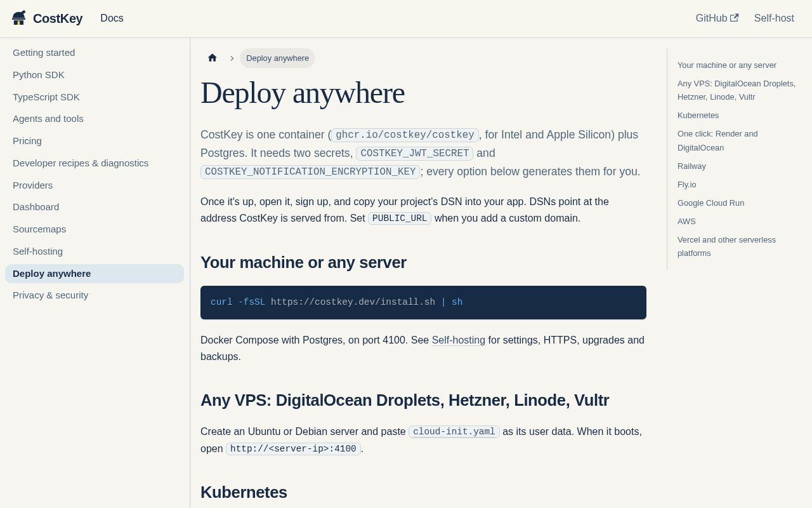This screenshot has width=812, height=508.
Task: Click the COSTKEY_JWT_SECRET code snippet
Action: tap(414, 153)
